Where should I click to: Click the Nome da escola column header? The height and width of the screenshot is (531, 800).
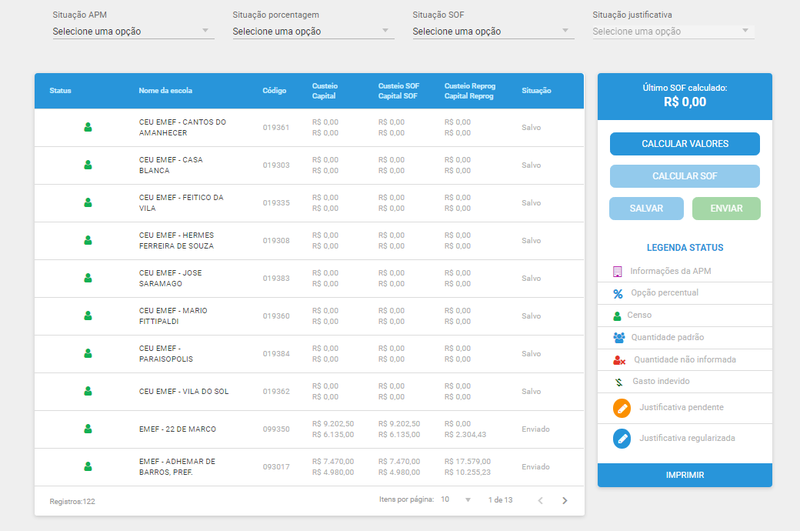click(165, 91)
